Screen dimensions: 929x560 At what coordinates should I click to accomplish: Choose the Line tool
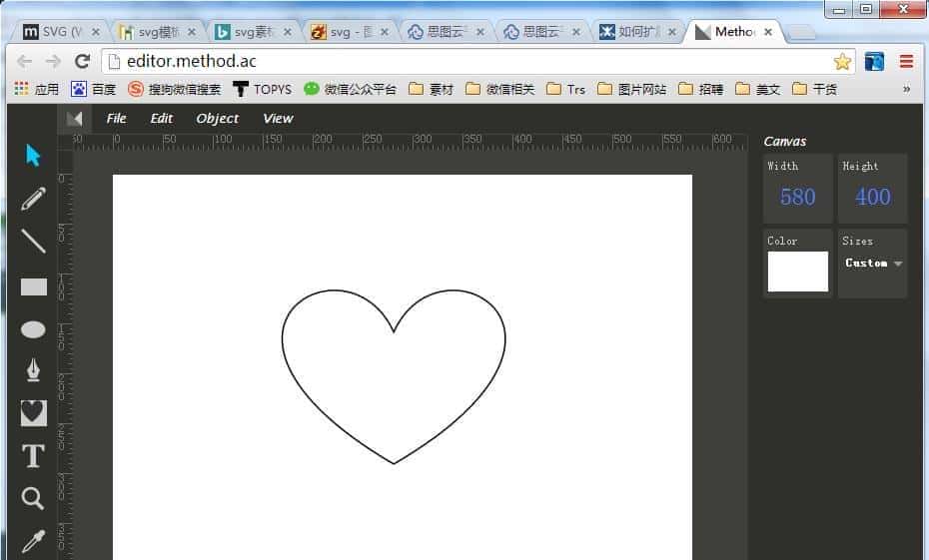coord(33,242)
